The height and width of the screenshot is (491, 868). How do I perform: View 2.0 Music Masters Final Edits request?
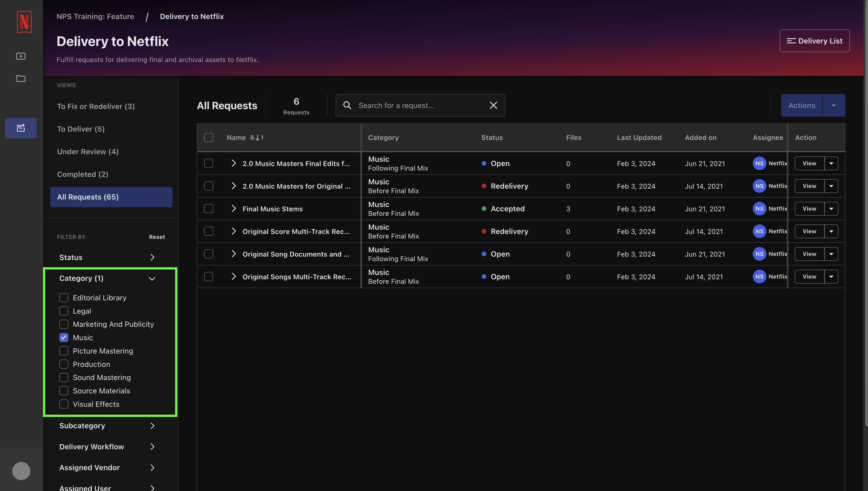[809, 164]
